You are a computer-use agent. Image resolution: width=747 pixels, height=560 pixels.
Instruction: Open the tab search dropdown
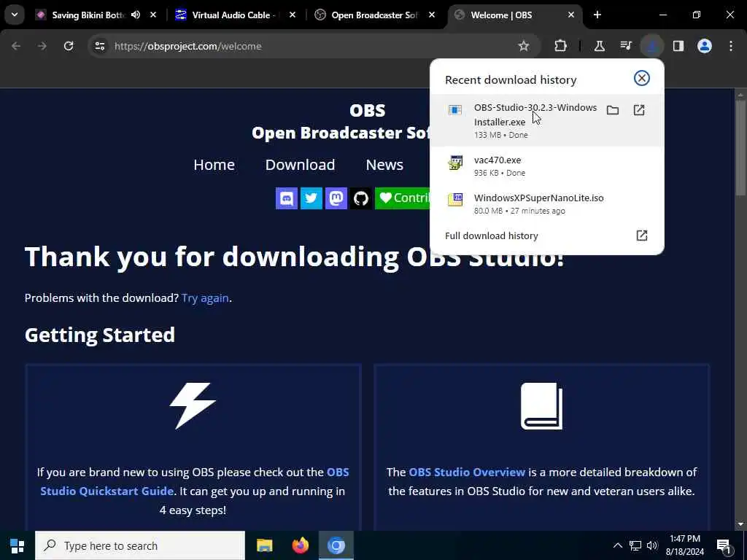coord(15,15)
